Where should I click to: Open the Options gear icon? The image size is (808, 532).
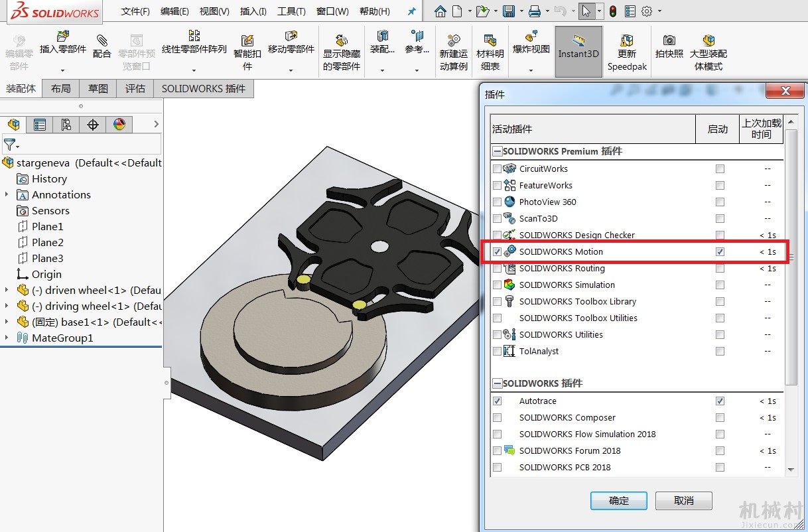click(x=647, y=11)
